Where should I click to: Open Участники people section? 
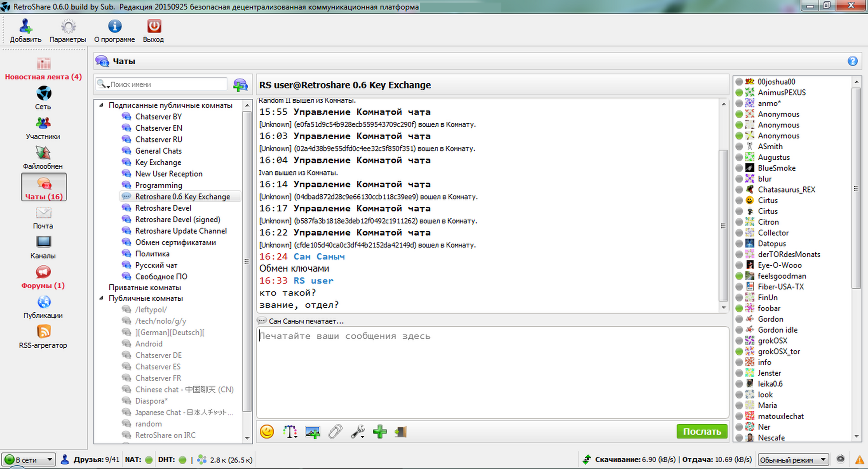click(43, 128)
